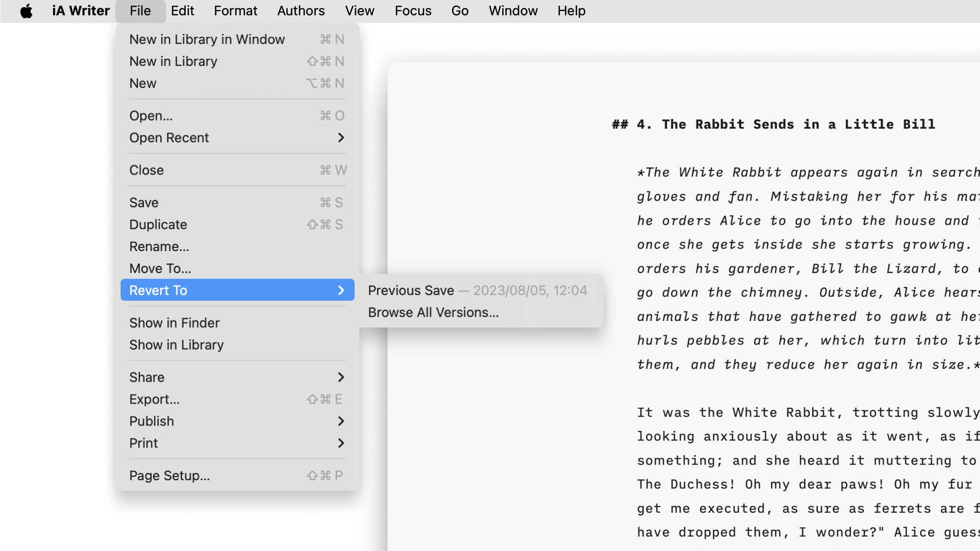This screenshot has width=980, height=551.
Task: Click the chapter 4 heading text
Action: pyautogui.click(x=773, y=124)
